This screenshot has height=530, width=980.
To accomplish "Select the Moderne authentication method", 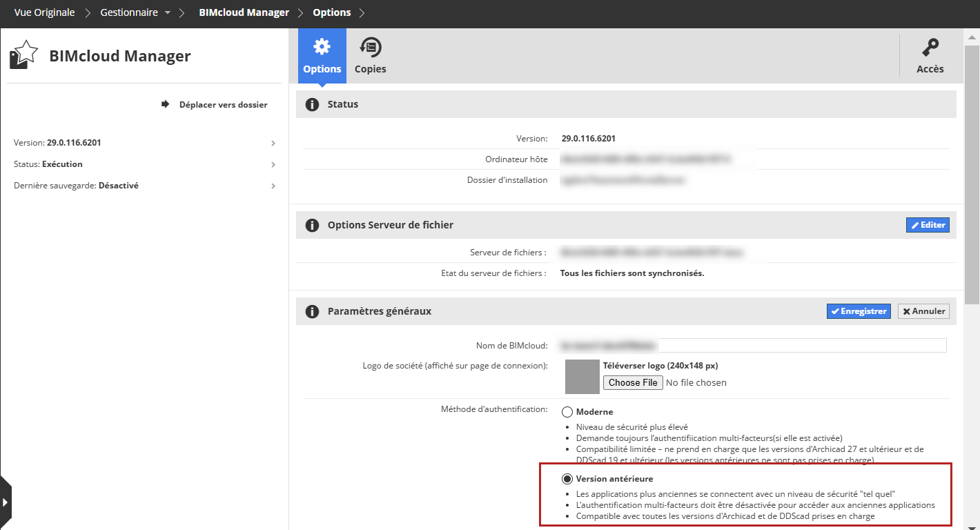I will 567,412.
